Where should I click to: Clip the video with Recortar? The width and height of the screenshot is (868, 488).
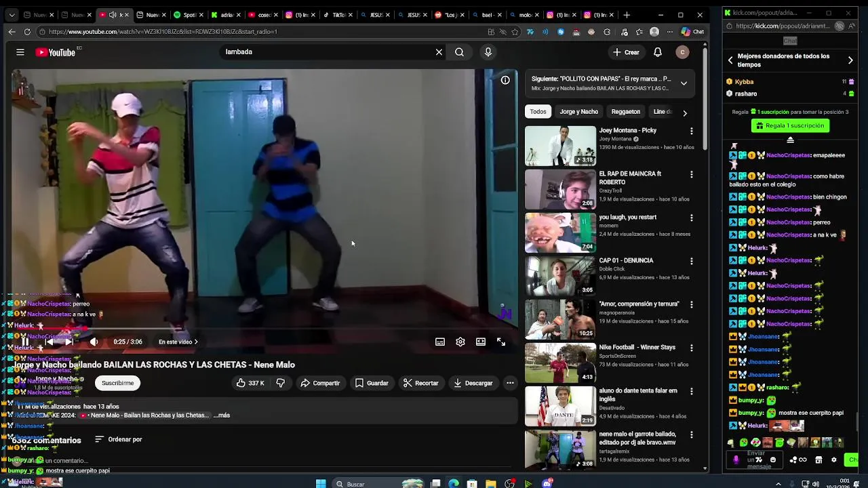[x=420, y=383]
